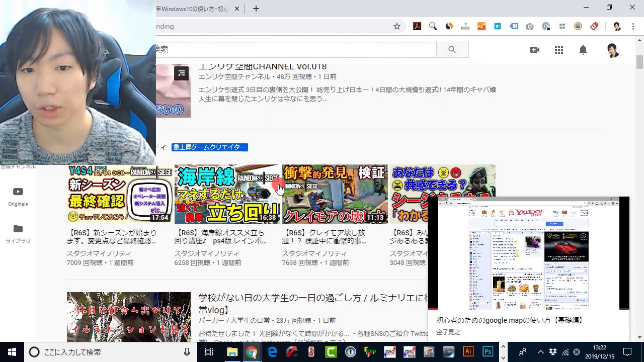Open Microsoft Edge from taskbar
This screenshot has height=362, width=644.
point(272,352)
